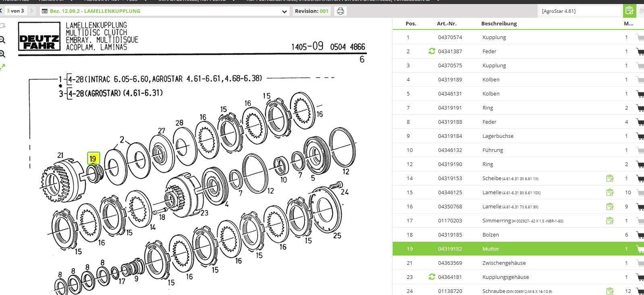Viewport: 644px width, 295px height.
Task: Open note icon on Simmerring 01170203 row
Action: (610, 220)
